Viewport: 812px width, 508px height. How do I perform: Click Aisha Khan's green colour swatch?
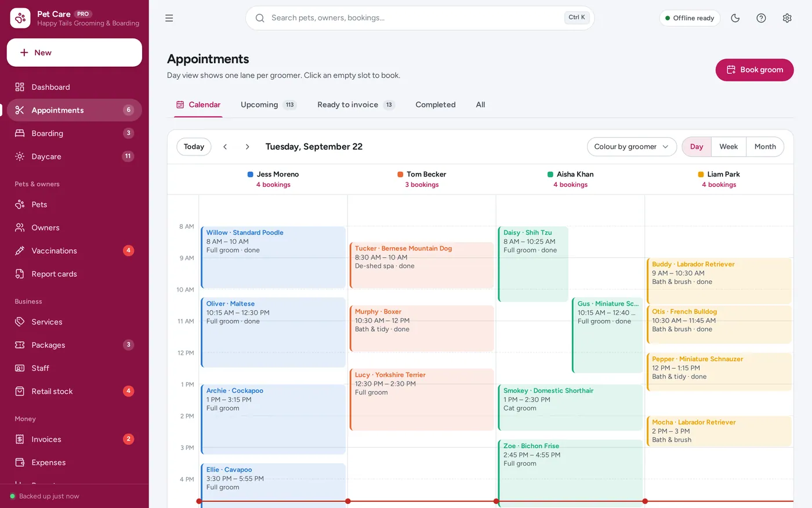[550, 174]
